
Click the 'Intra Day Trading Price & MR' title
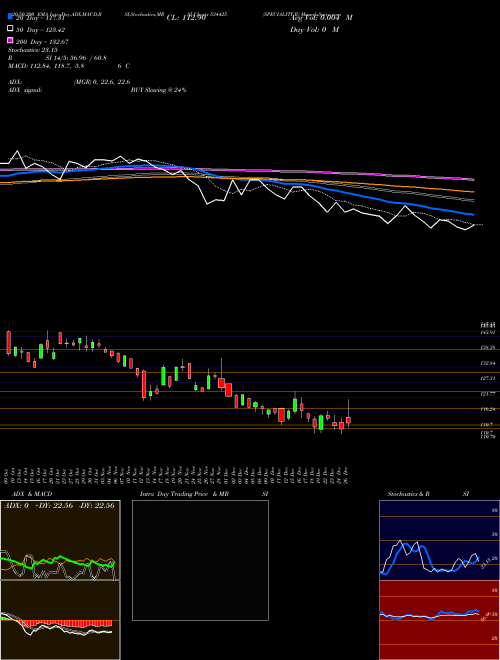184,494
